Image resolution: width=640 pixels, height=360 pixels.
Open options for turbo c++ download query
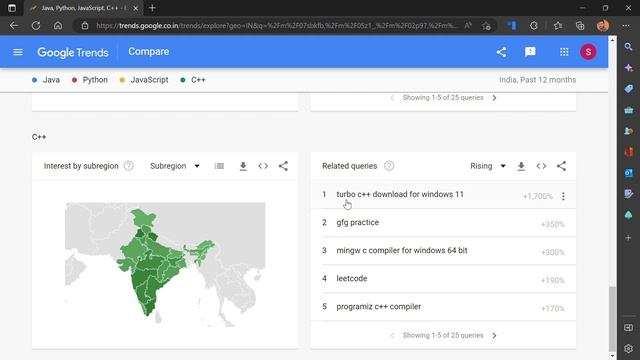(x=563, y=196)
